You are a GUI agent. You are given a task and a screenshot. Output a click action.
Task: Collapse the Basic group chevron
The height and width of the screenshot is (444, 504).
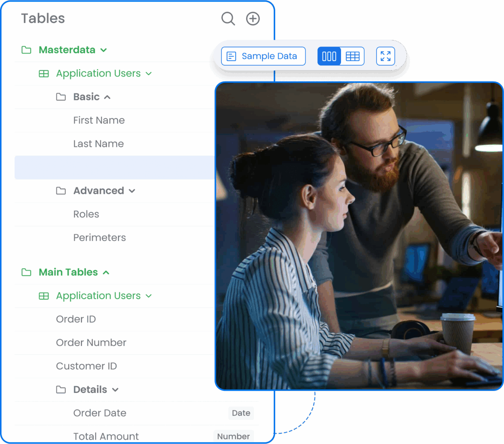pos(107,97)
